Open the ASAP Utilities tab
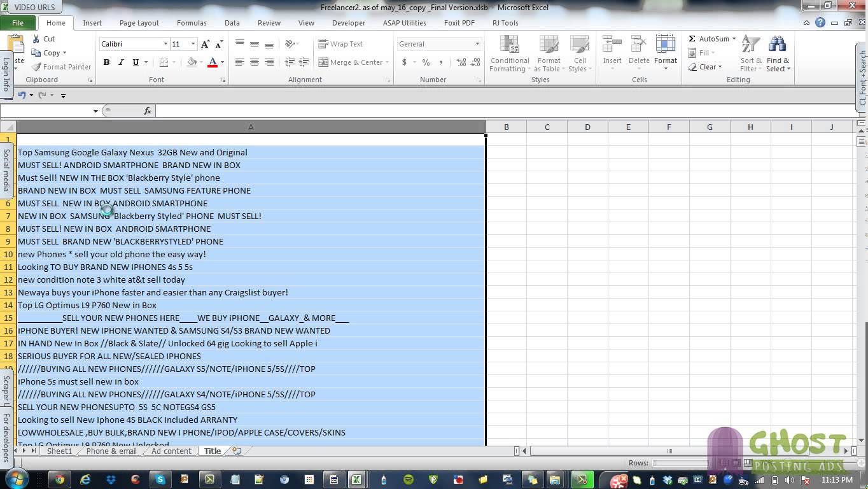Screen dimensions: 868x489 [405, 23]
